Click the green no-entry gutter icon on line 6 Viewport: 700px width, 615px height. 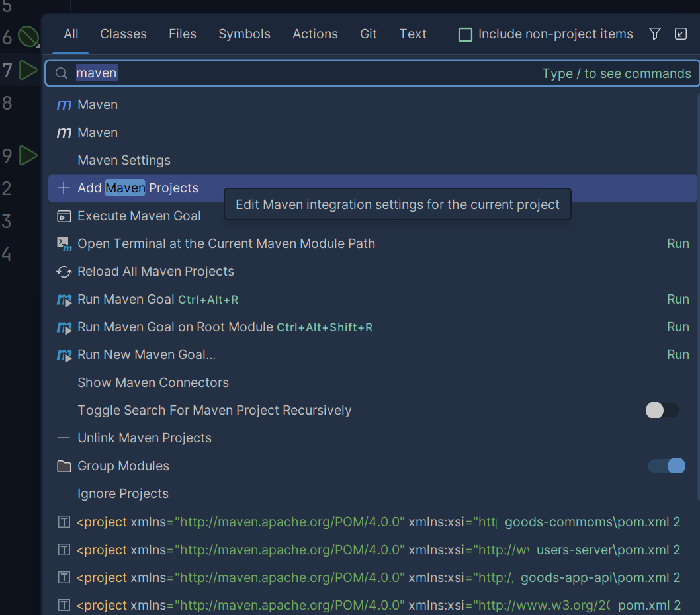pos(28,36)
